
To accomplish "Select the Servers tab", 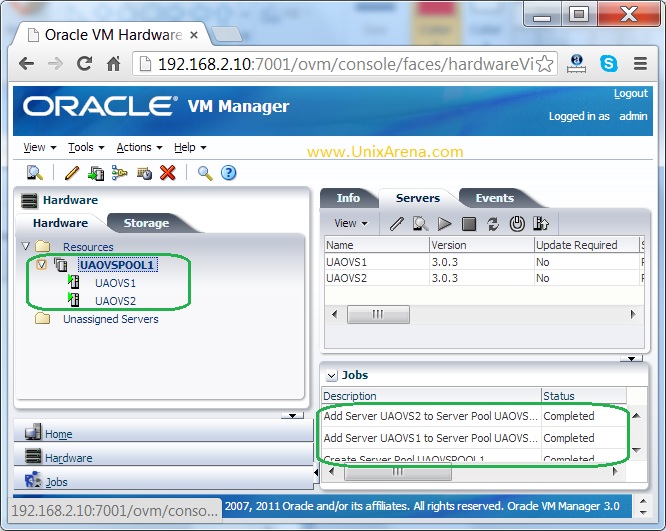I will 418,198.
